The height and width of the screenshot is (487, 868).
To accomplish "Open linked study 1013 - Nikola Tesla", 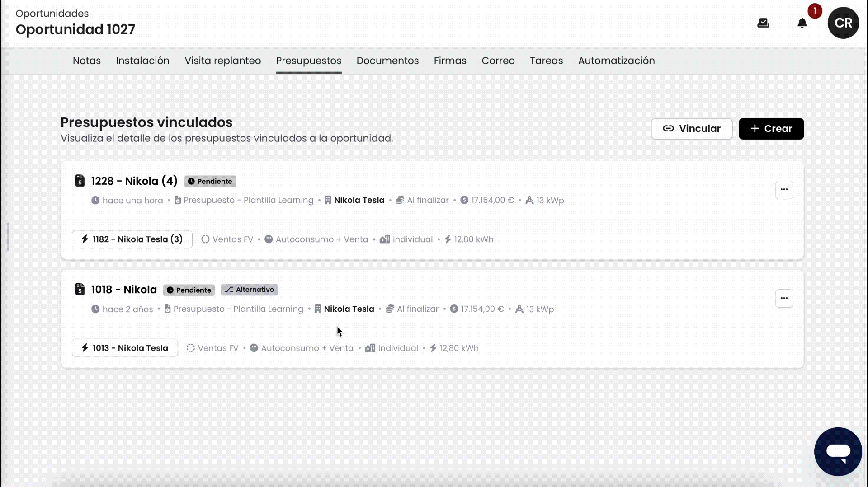I will coord(125,348).
